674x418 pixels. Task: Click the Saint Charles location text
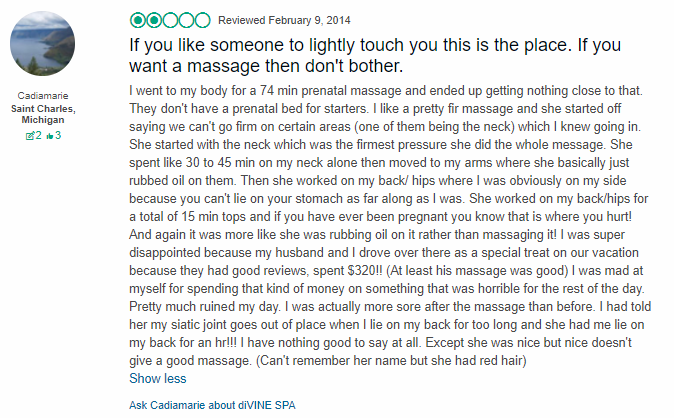(x=43, y=109)
